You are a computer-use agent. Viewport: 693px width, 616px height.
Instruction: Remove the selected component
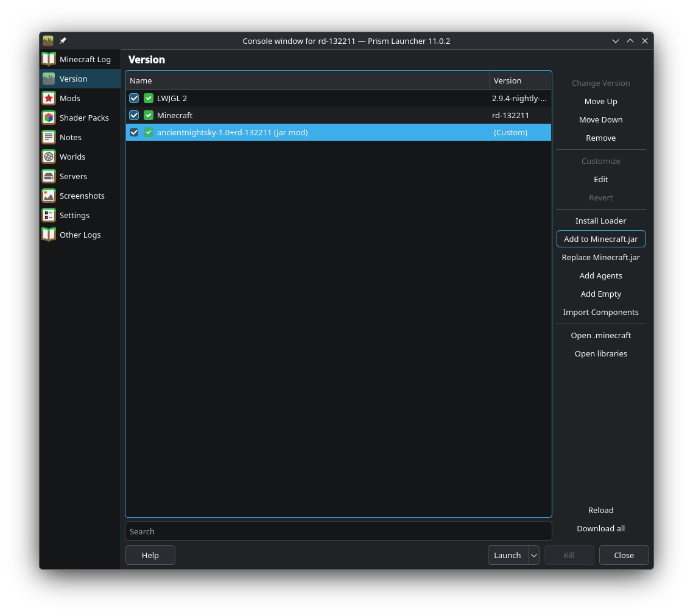click(600, 138)
